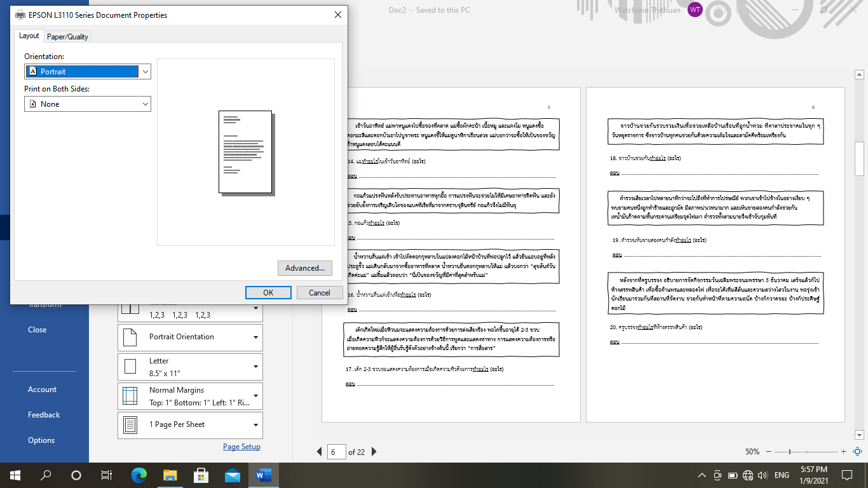Open the Page Setup link

pos(241,447)
